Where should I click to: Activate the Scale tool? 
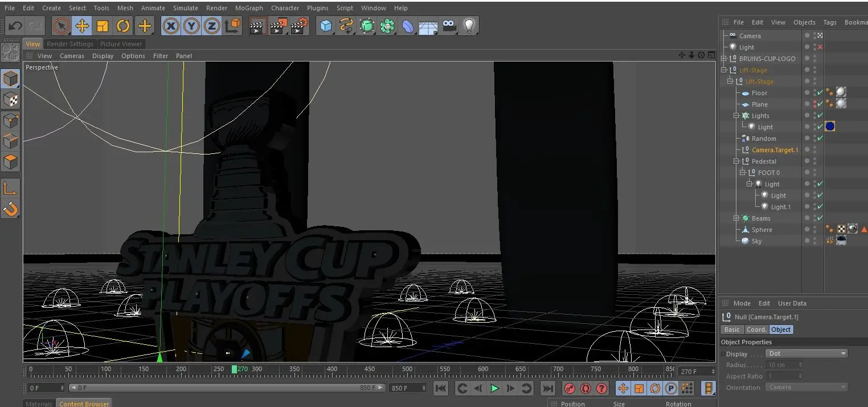[x=103, y=26]
